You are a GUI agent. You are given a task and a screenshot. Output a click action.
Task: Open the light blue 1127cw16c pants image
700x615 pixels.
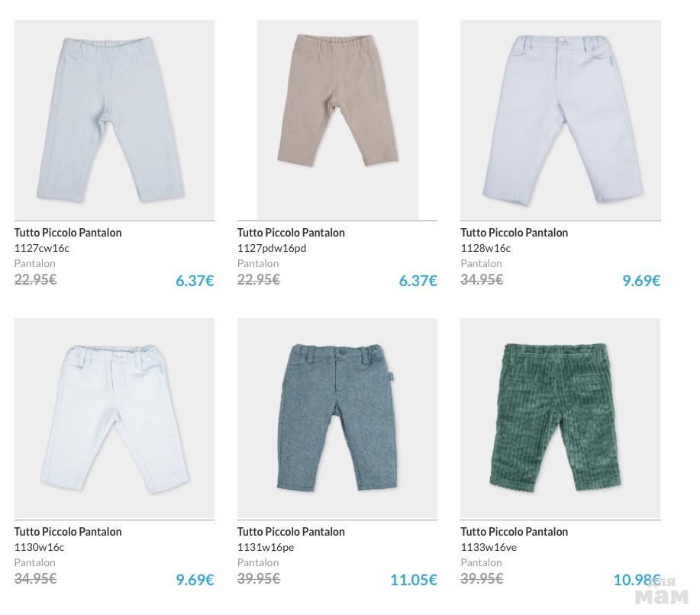[115, 120]
